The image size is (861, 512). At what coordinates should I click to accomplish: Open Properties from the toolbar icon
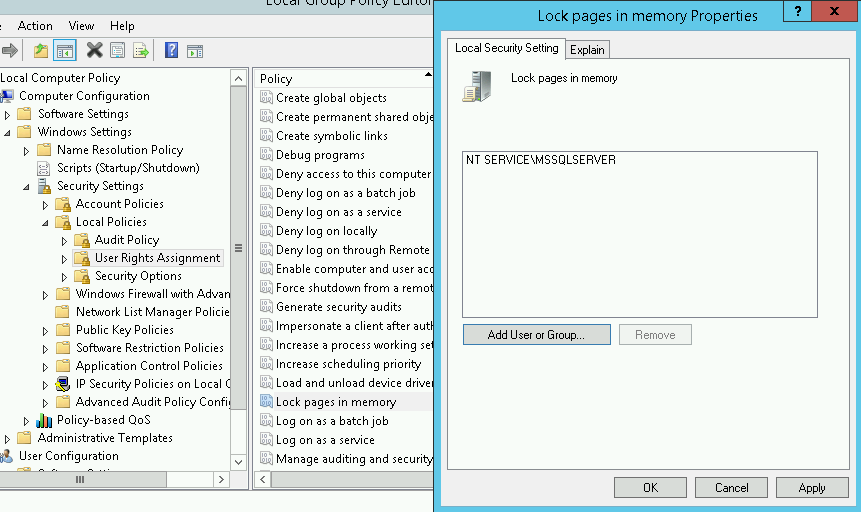point(118,50)
